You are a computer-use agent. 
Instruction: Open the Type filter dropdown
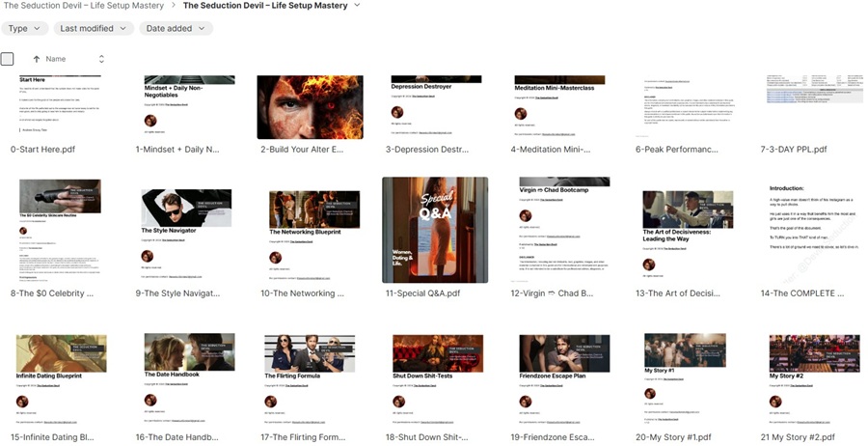pos(23,29)
